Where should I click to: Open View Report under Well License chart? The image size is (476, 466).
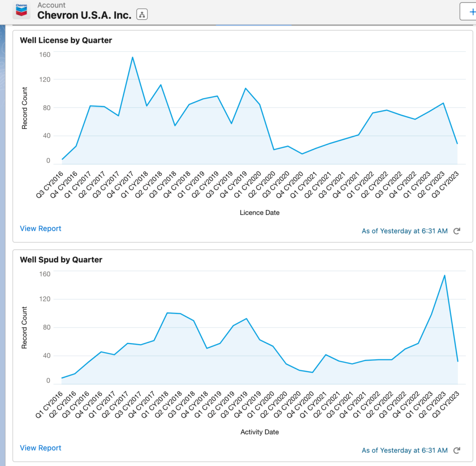pyautogui.click(x=40, y=228)
